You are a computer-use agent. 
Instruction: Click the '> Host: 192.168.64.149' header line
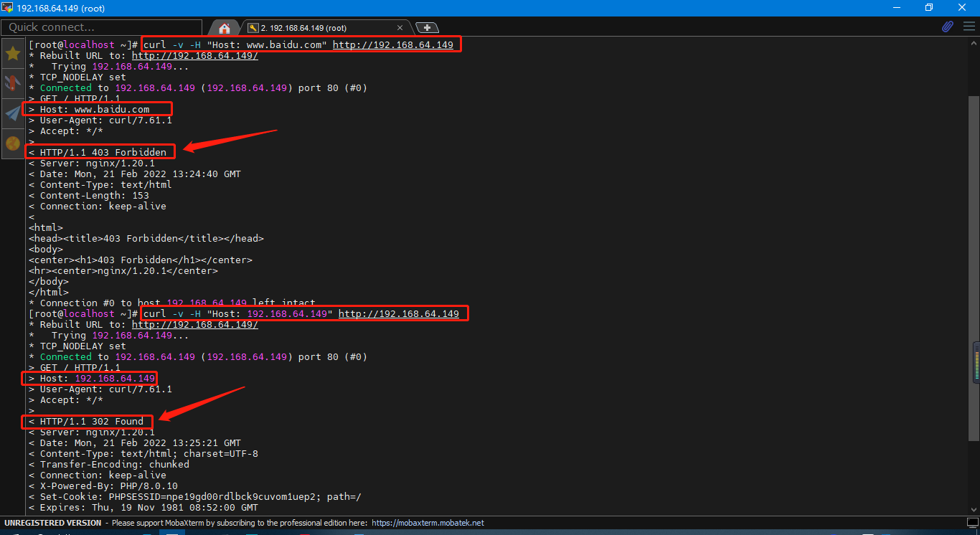click(x=92, y=378)
